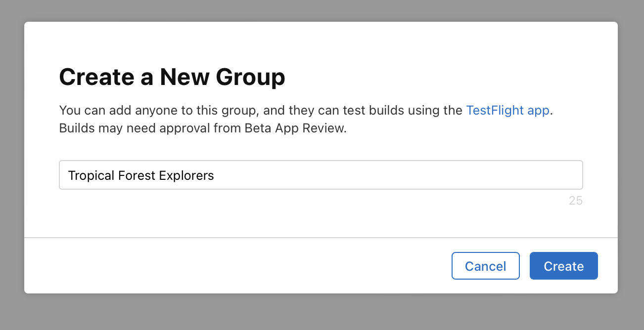Click the blue TestFlight app hyperlink
The height and width of the screenshot is (330, 644).
(x=507, y=110)
